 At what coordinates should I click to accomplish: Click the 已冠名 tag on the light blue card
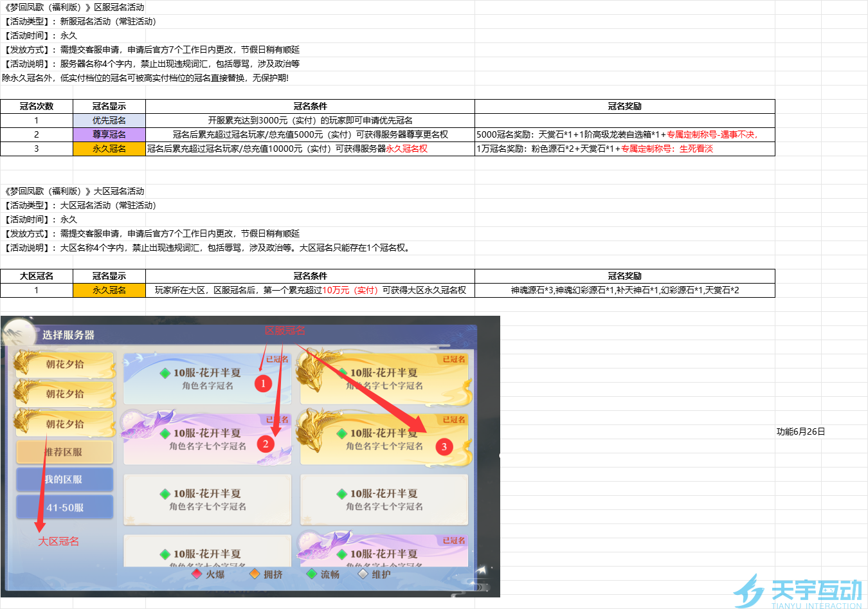pos(277,359)
